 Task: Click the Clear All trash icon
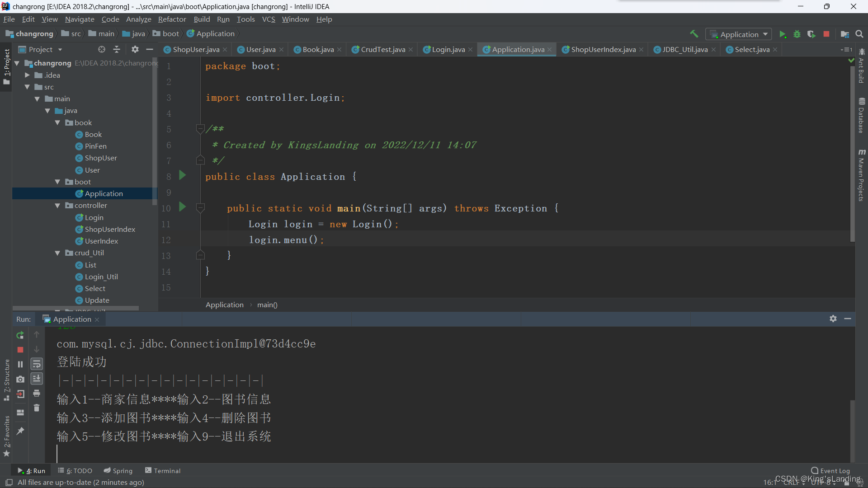(37, 408)
